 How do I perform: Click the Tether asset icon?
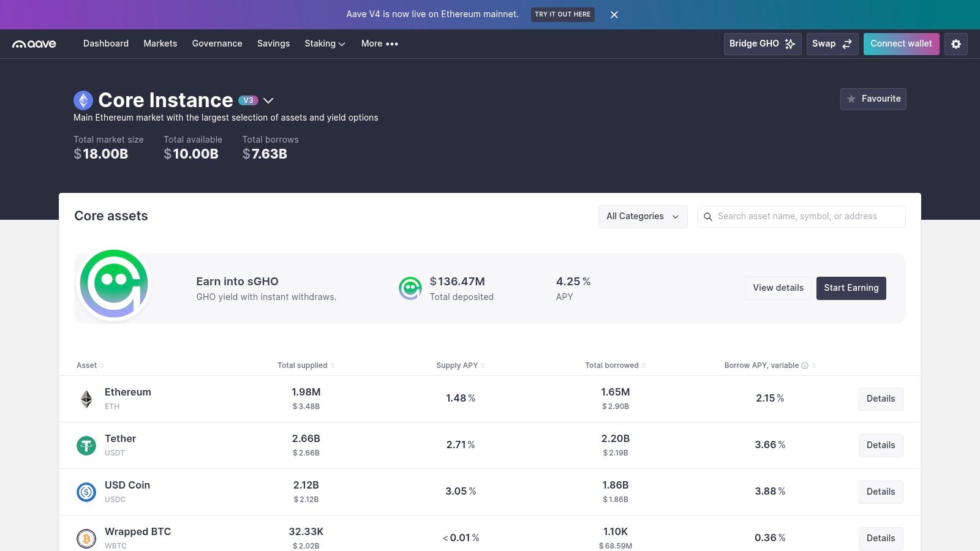tap(86, 446)
